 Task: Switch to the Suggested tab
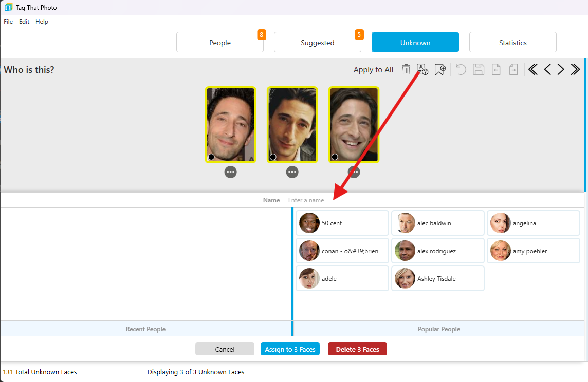click(x=317, y=42)
